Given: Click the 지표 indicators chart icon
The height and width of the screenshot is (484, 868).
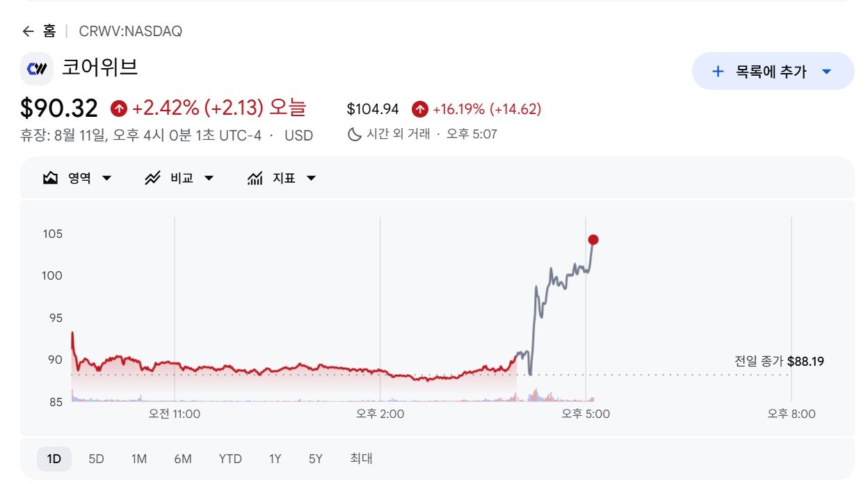Looking at the screenshot, I should (x=255, y=178).
